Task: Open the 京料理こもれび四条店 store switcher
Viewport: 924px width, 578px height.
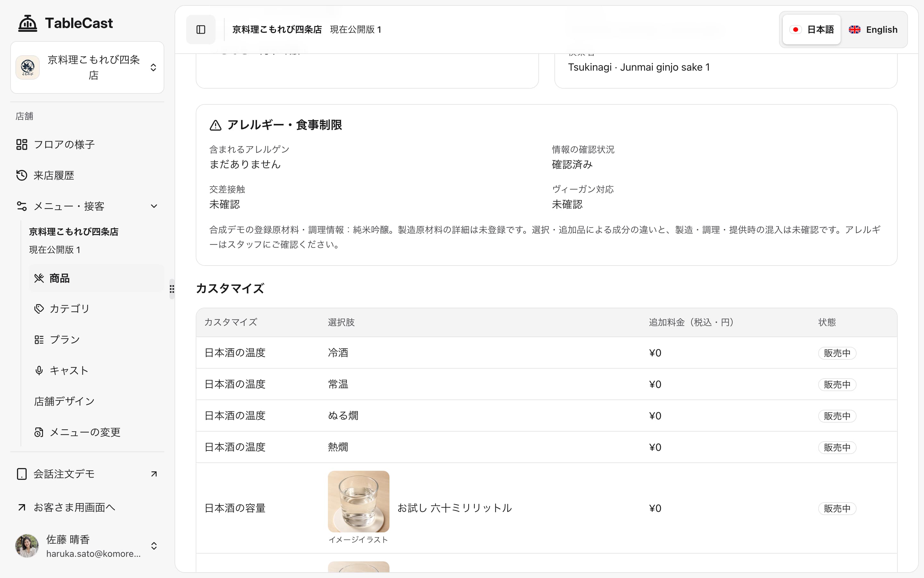Action: [87, 67]
